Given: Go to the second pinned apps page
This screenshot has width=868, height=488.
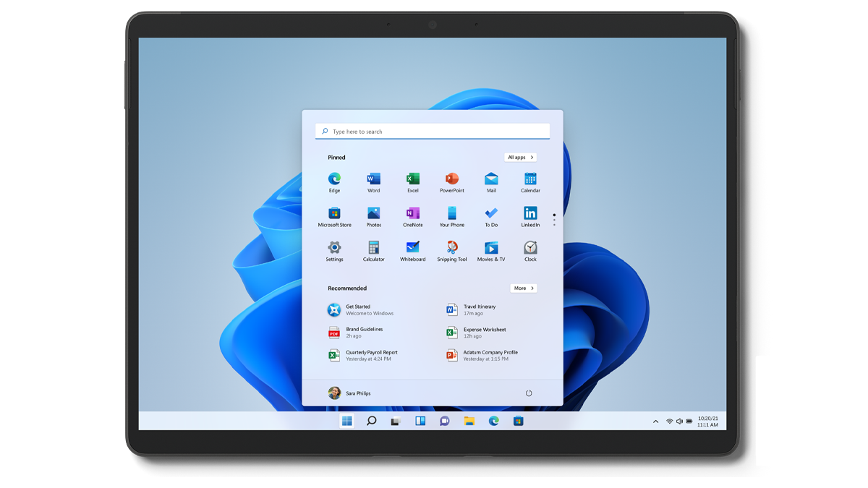Looking at the screenshot, I should 553,220.
